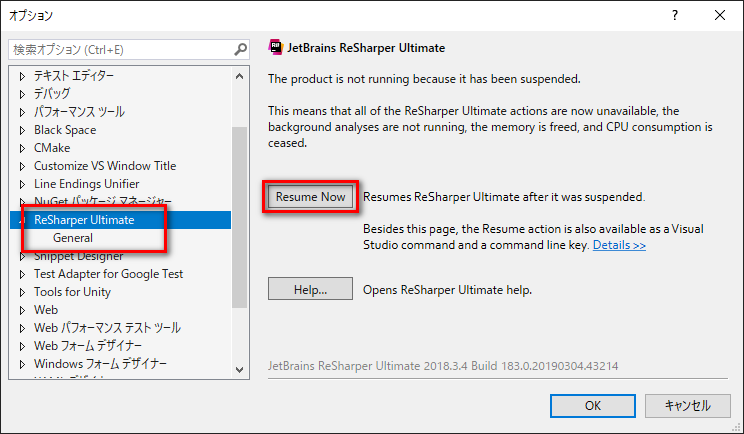Click the JetBrains ReSharper logo icon
This screenshot has width=744, height=434.
275,47
